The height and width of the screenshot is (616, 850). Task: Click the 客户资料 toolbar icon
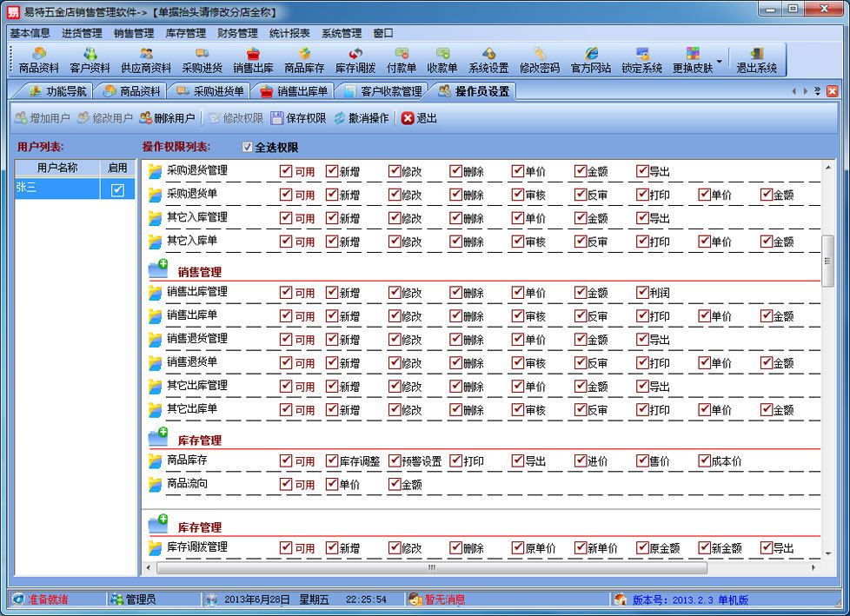click(90, 60)
